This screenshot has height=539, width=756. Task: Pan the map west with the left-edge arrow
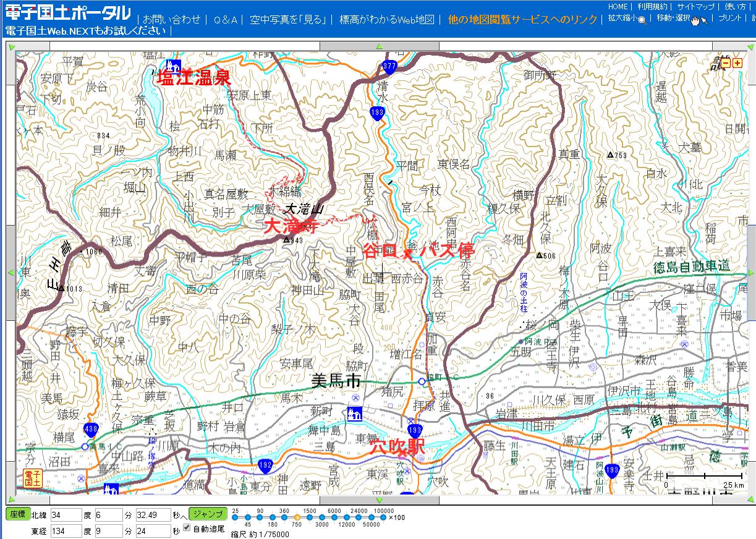11,273
